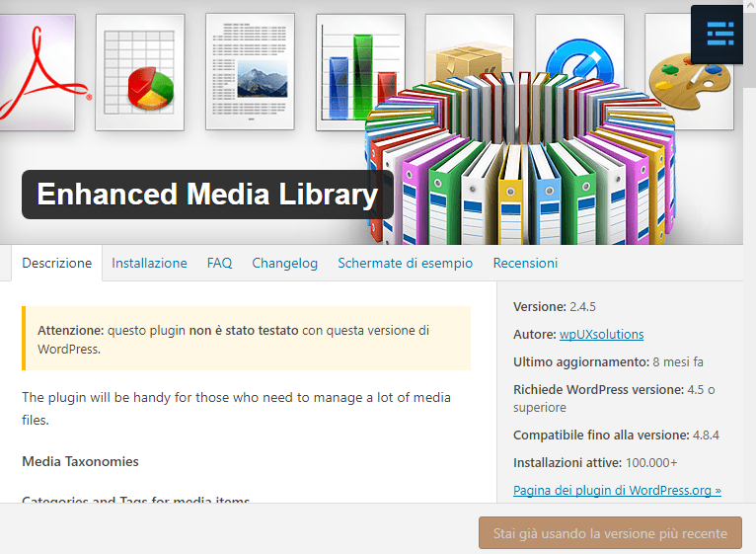This screenshot has height=554, width=756.
Task: Click the Enhanced Media Library title
Action: [x=207, y=195]
